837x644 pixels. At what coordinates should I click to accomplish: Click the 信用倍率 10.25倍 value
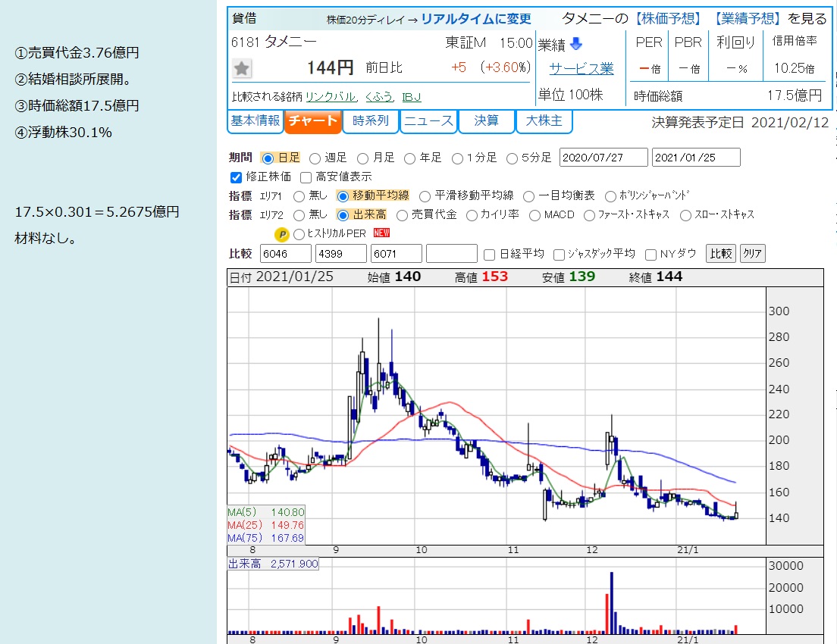pos(795,68)
